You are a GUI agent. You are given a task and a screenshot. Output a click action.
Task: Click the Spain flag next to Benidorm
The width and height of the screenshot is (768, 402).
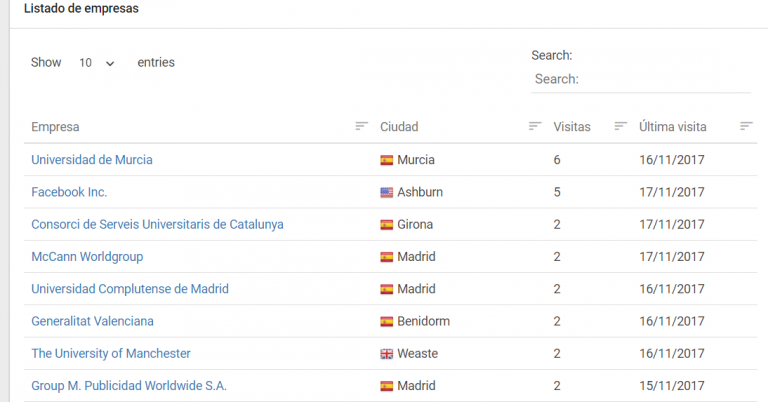click(x=386, y=322)
